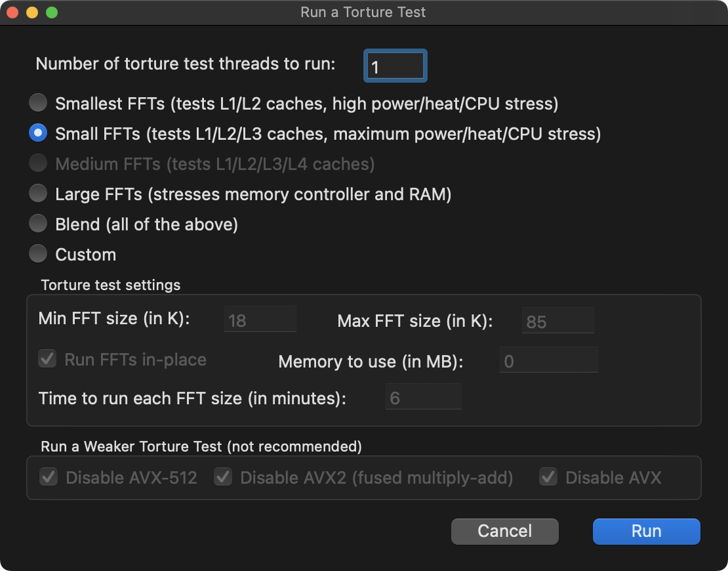Click the yellow minimize window button
Image resolution: width=728 pixels, height=571 pixels.
(31, 12)
